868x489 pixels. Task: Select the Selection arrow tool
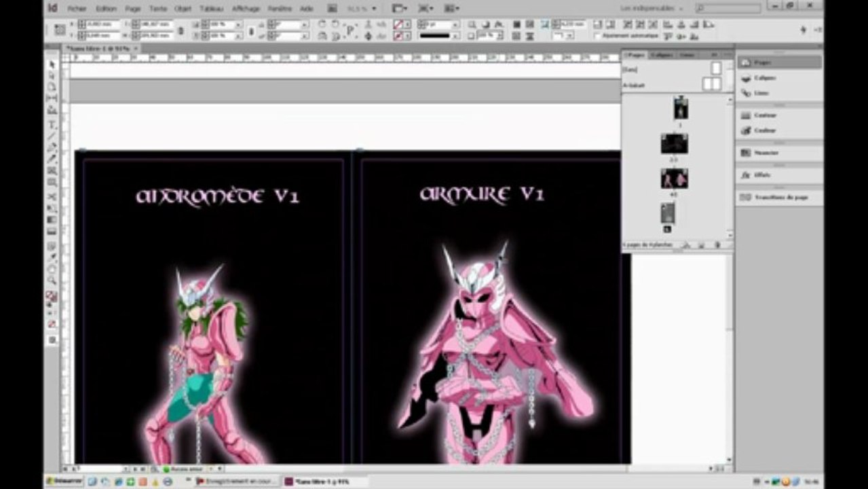click(52, 65)
